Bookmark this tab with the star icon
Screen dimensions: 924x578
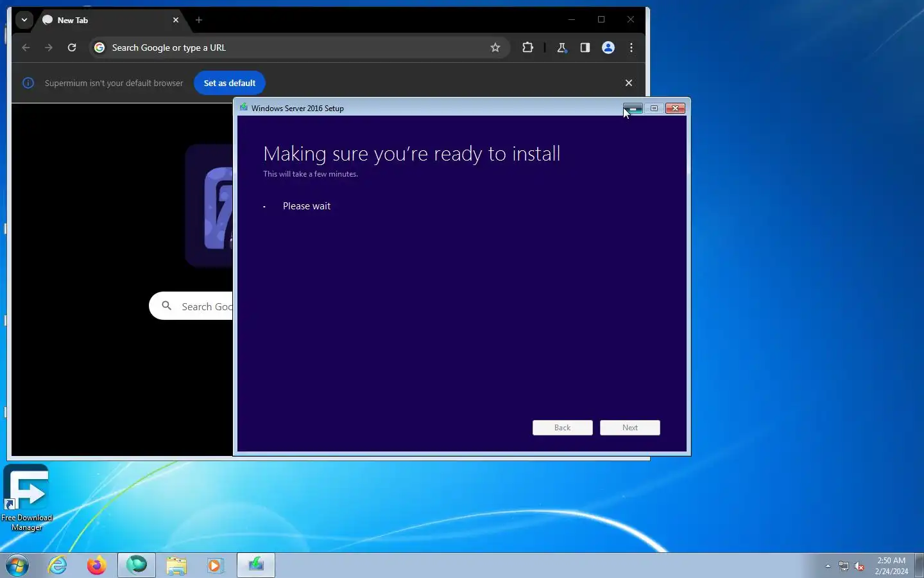click(495, 48)
